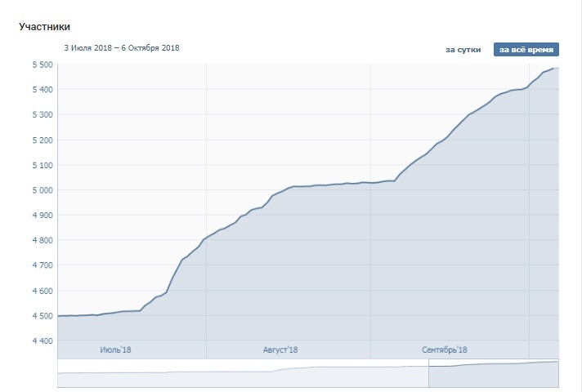Click the Июль'18 label on the time axis
Screen dimensions: 582x392
115,350
